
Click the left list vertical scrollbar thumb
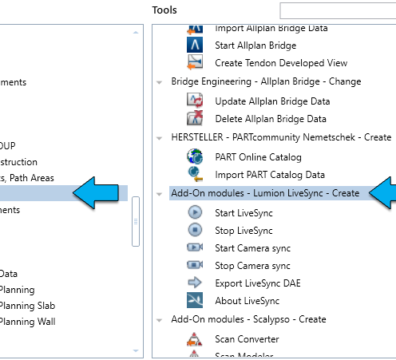[x=136, y=221]
